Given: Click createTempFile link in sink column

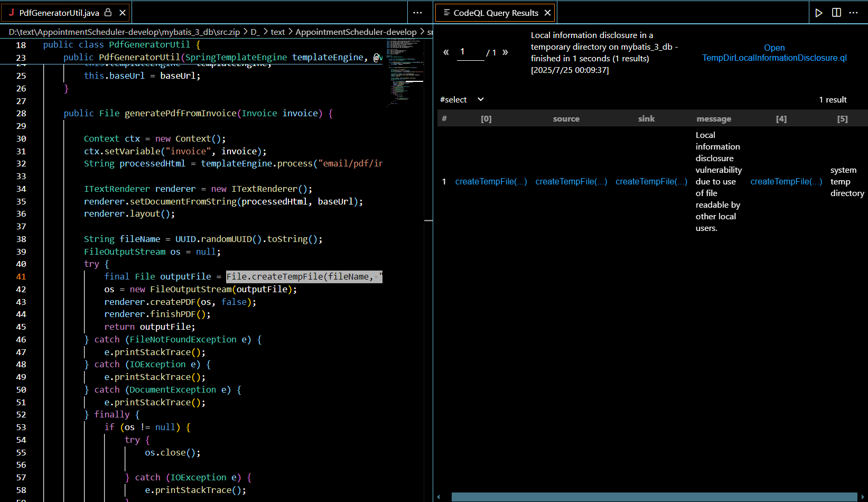Looking at the screenshot, I should pos(651,181).
